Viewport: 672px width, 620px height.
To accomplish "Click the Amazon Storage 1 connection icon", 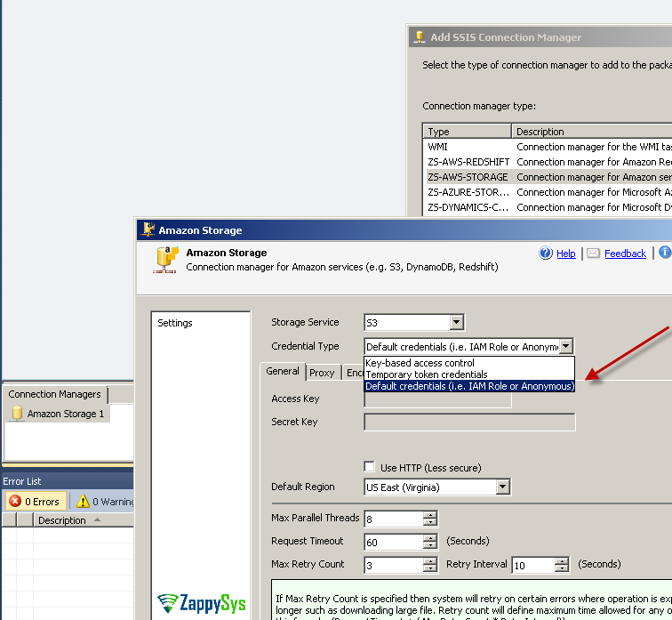I will tap(17, 414).
